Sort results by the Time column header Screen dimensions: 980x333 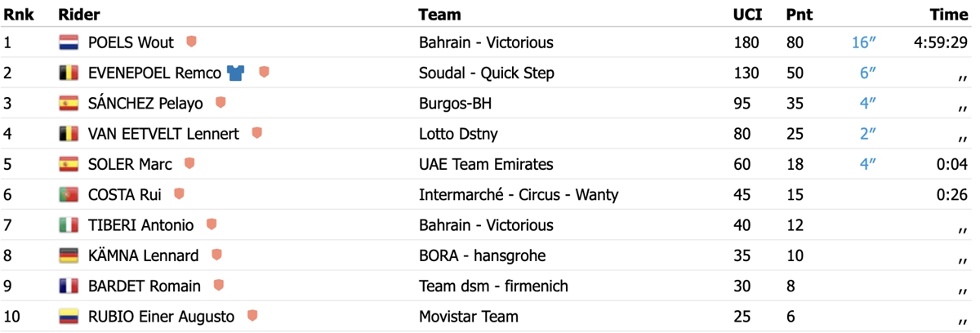coord(949,14)
